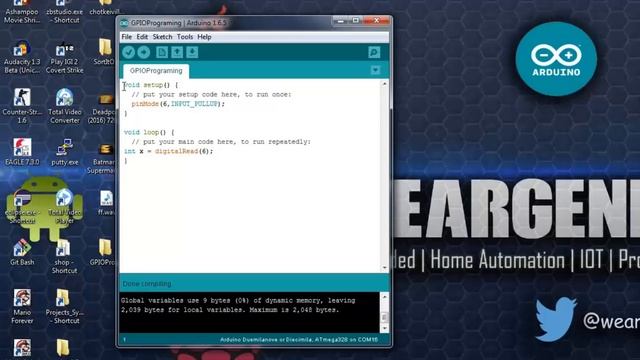Screen dimensions: 640x360
Task: Select the Projects_Sy... Shortcut folder icon
Action: (64, 307)
